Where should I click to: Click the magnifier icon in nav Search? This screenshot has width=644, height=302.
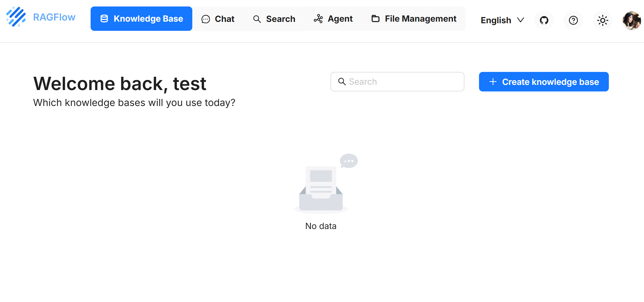257,19
